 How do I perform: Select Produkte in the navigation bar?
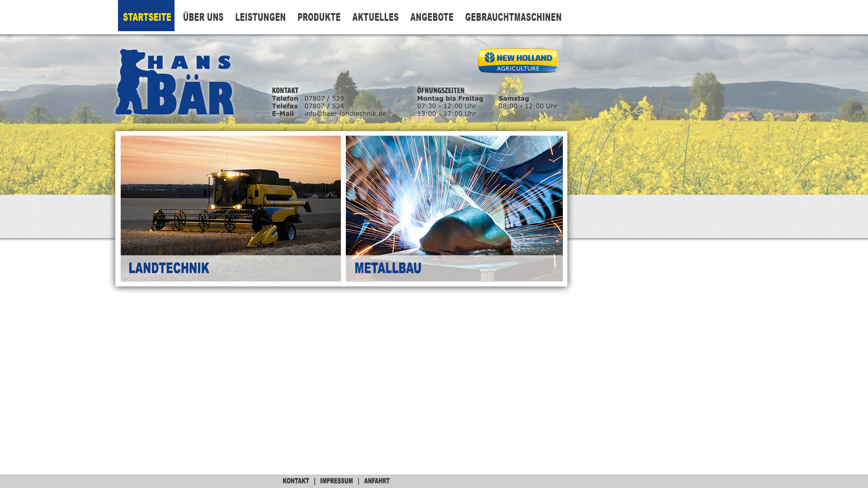point(319,17)
